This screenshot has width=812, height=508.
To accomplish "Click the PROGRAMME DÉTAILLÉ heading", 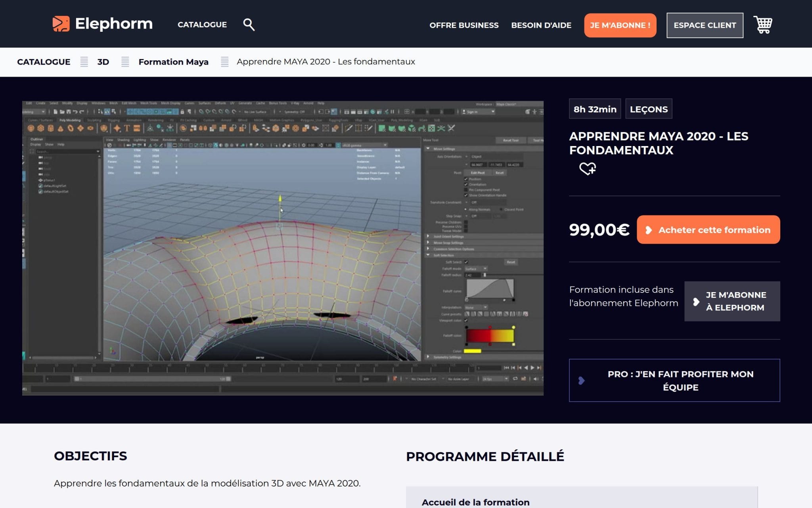I will coord(485,456).
